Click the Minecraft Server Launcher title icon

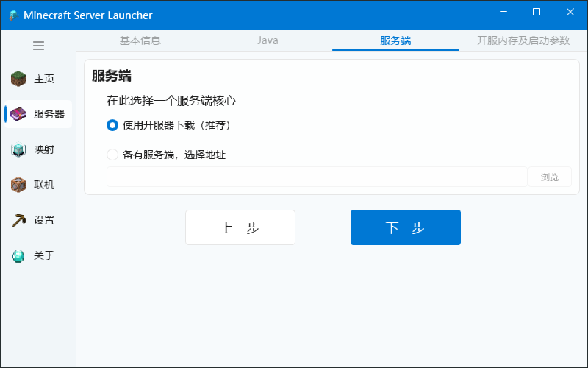(x=12, y=15)
